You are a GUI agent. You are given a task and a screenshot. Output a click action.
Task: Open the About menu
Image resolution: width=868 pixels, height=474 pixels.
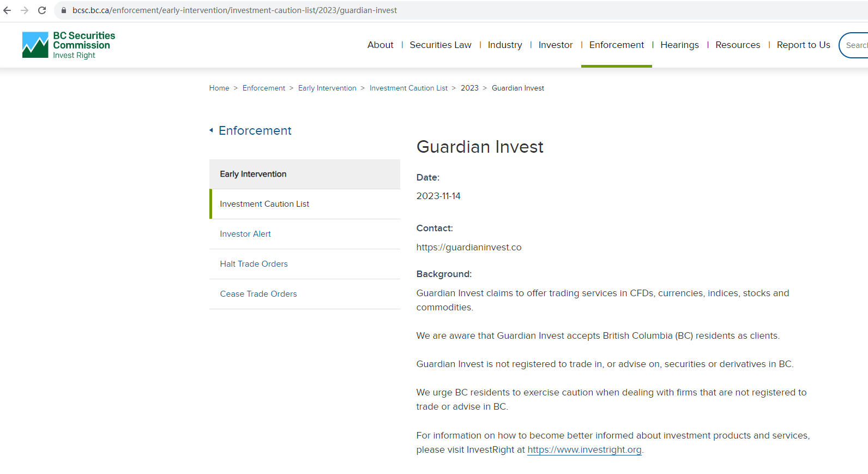[380, 45]
